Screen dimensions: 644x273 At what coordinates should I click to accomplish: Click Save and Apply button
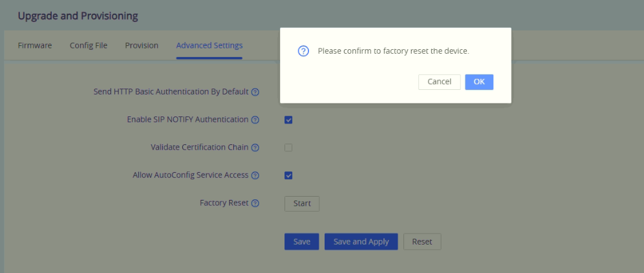click(x=361, y=242)
